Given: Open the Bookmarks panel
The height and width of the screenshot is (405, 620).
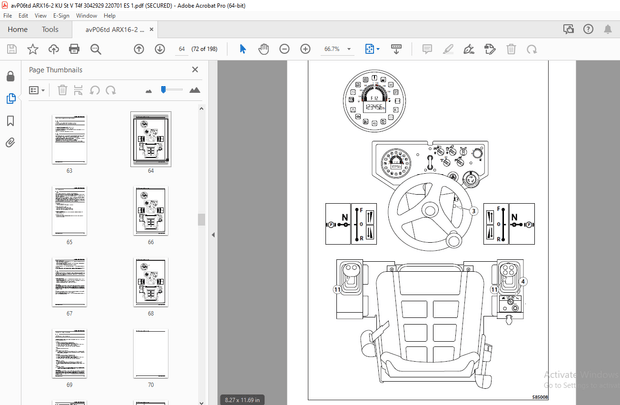Looking at the screenshot, I should (11, 121).
